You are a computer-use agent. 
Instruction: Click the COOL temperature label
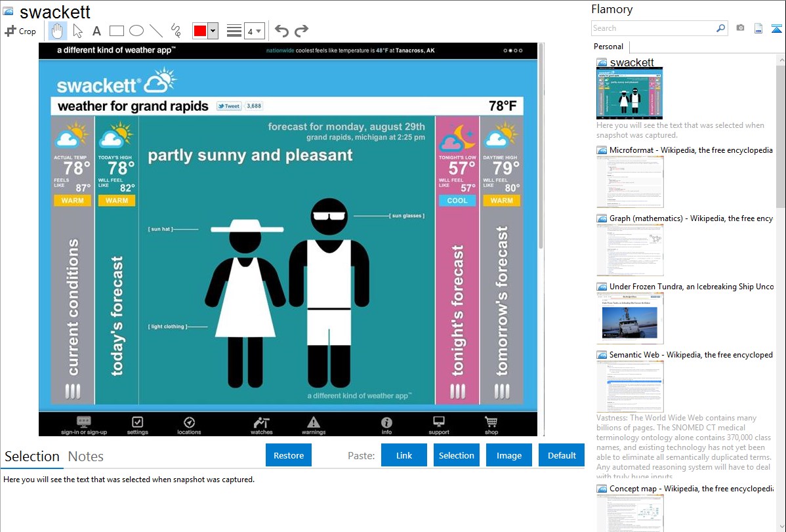pos(457,200)
